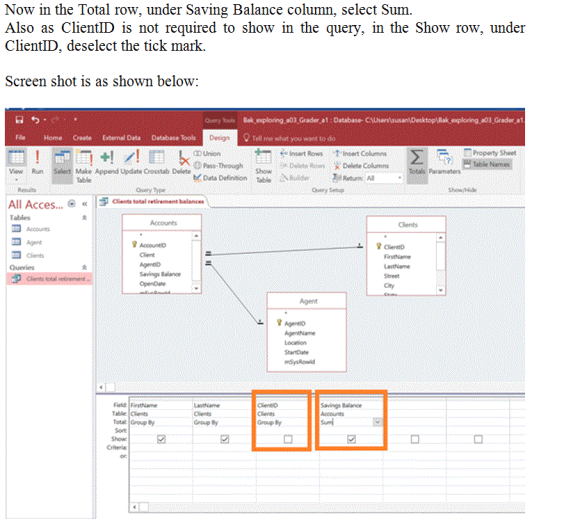This screenshot has width=580, height=519.
Task: Choose the Append query icon
Action: coord(107,162)
